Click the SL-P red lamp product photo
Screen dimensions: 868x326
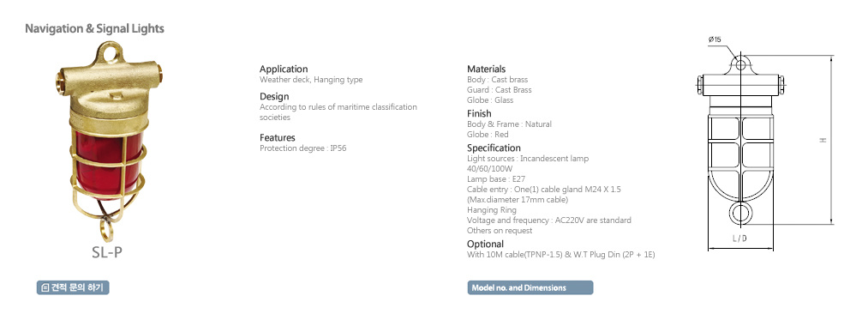click(107, 142)
